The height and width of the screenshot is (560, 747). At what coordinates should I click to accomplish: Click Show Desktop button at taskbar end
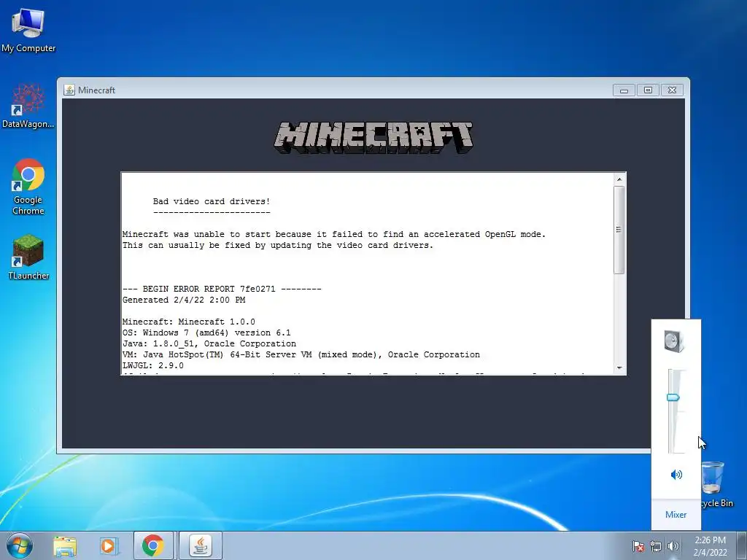(x=742, y=545)
